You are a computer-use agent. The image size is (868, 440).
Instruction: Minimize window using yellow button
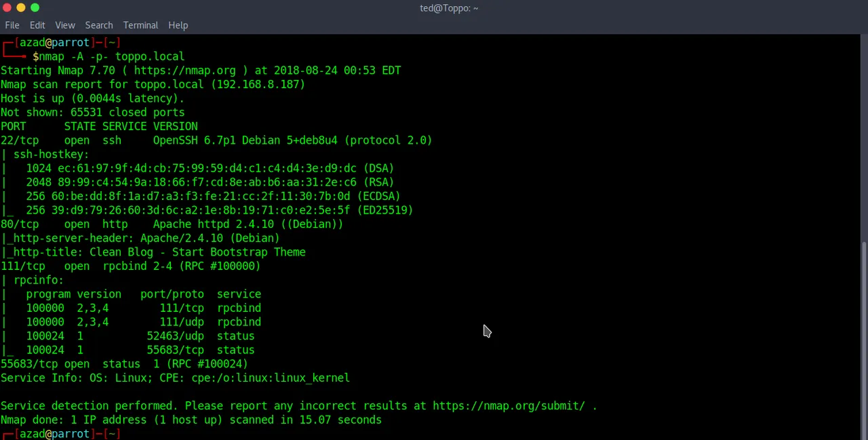[x=21, y=7]
